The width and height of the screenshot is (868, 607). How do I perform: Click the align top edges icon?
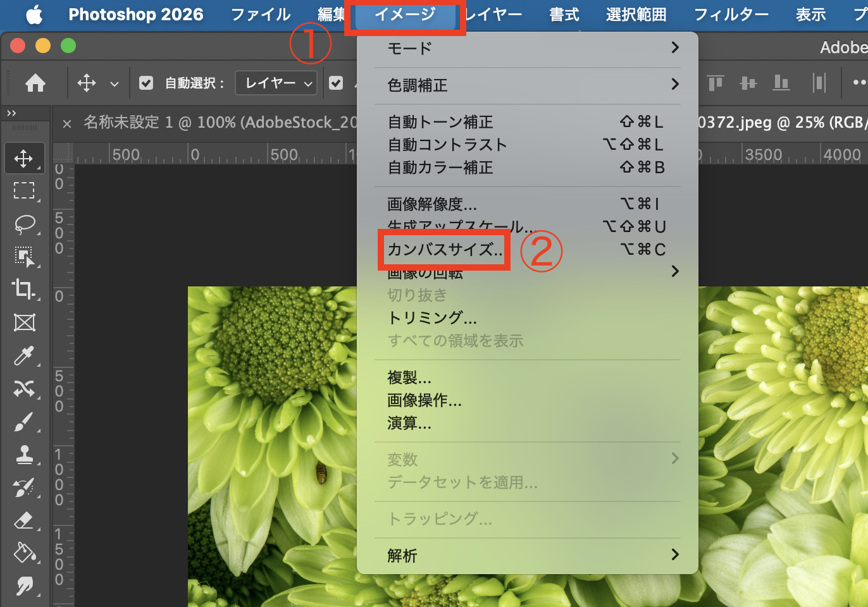716,83
